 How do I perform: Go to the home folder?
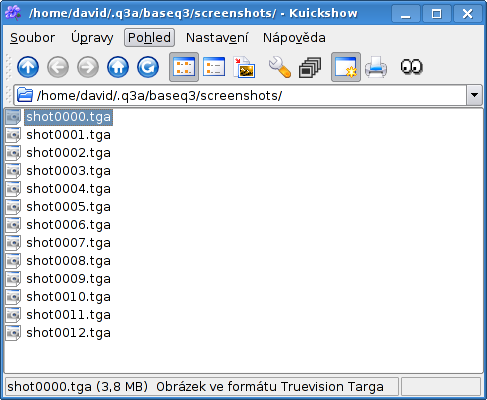(x=118, y=67)
